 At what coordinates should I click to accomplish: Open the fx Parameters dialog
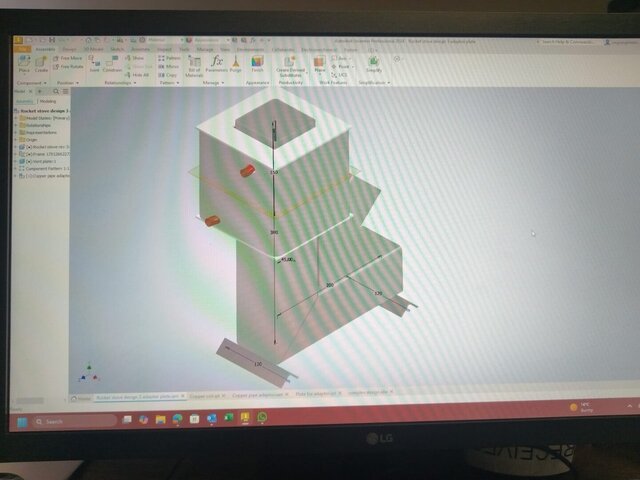pos(217,64)
